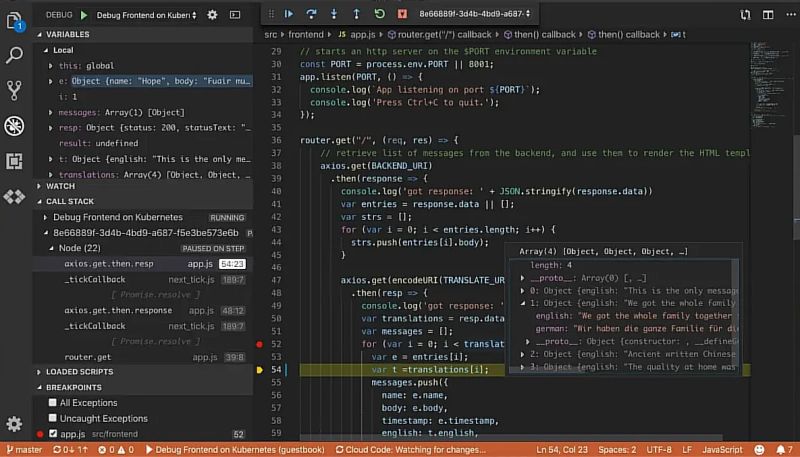Viewport: 800px width, 457px height.
Task: Expand the LOADED SCRIPTS section
Action: 39,372
